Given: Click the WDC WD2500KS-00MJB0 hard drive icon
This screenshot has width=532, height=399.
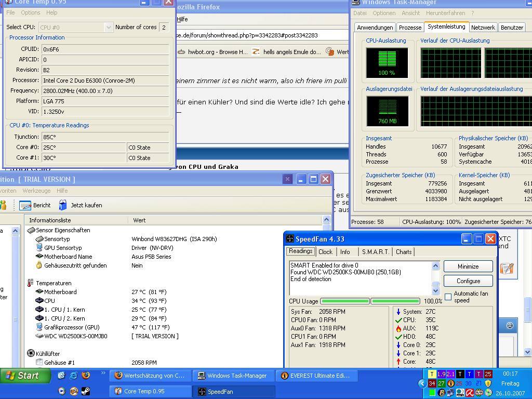Looking at the screenshot, I should coord(39,336).
